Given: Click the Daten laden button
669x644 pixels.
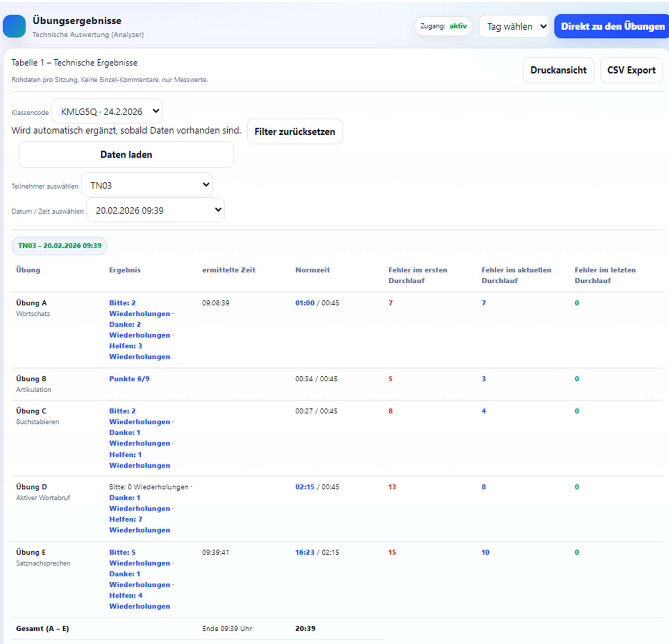Looking at the screenshot, I should point(126,155).
